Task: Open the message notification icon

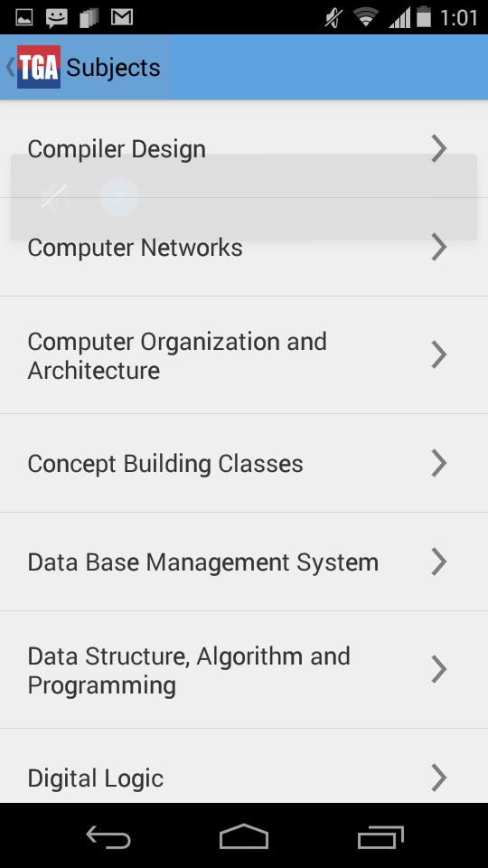Action: click(57, 18)
